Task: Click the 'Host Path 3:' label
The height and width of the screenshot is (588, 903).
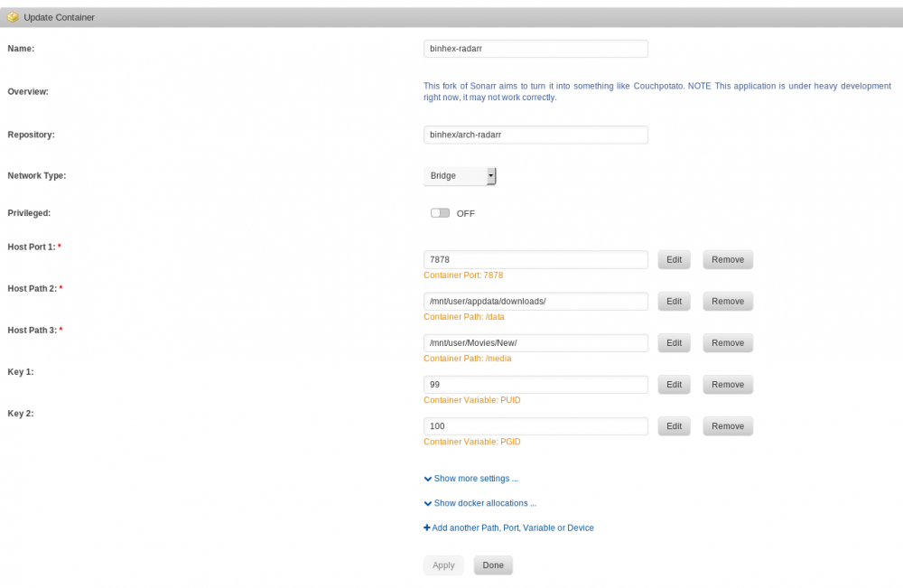Action: click(33, 330)
